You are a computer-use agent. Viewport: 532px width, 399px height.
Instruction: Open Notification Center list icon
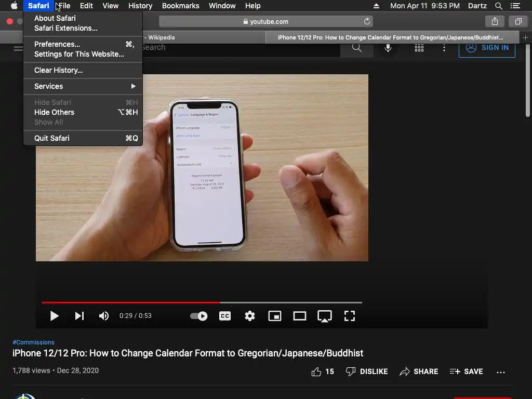pos(515,6)
